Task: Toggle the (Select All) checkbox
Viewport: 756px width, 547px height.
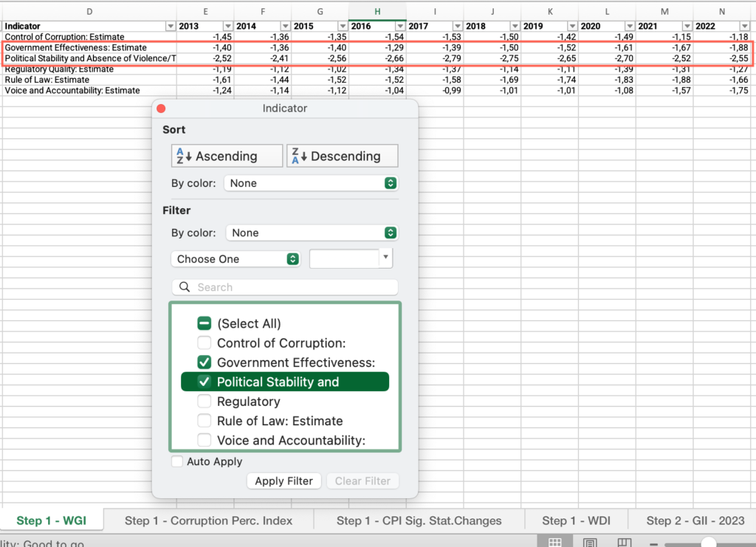Action: [x=205, y=323]
